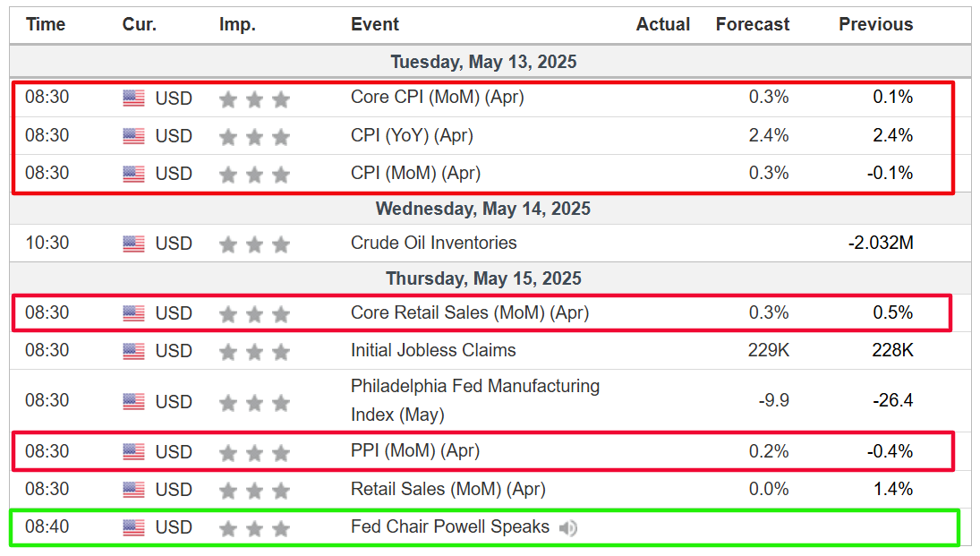Click importance stars for CPI (MoM) (Apr)
This screenshot has height=556, width=980.
tap(254, 174)
